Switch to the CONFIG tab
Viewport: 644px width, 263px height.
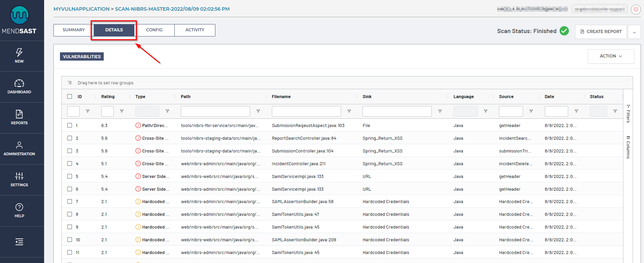pyautogui.click(x=154, y=30)
